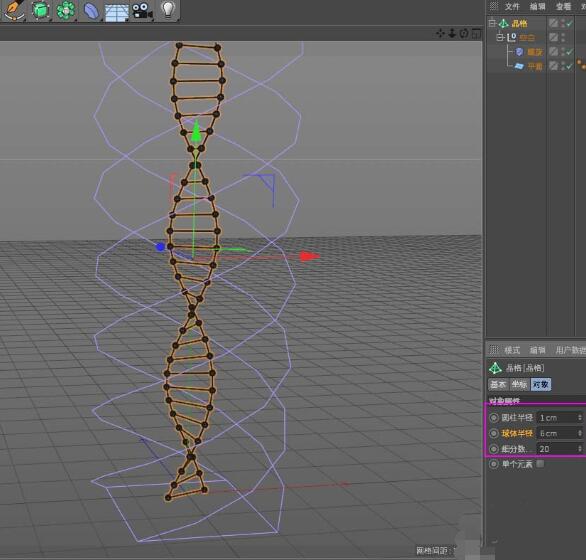Select the 平面 object name in tree

coord(535,67)
